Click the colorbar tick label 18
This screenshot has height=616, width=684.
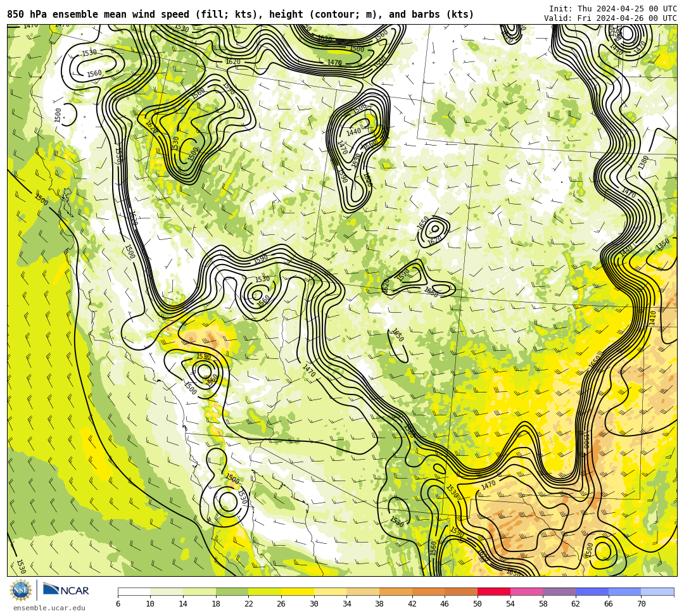click(215, 604)
